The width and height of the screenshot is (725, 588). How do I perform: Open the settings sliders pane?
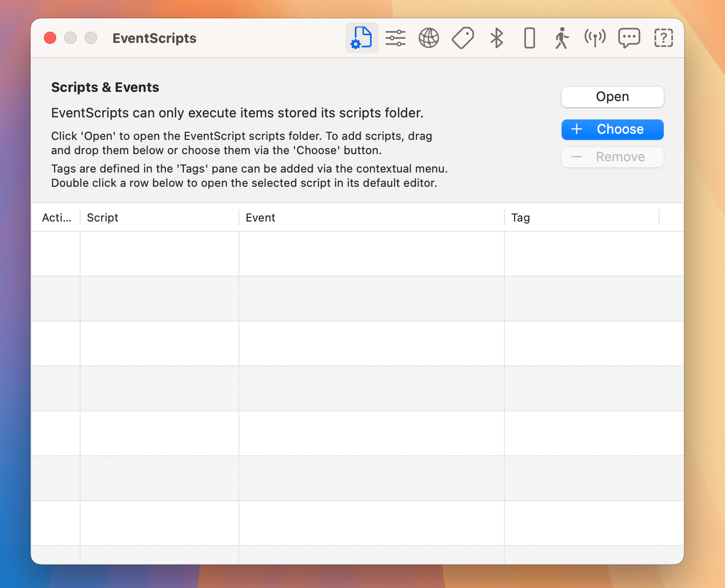[x=395, y=38]
